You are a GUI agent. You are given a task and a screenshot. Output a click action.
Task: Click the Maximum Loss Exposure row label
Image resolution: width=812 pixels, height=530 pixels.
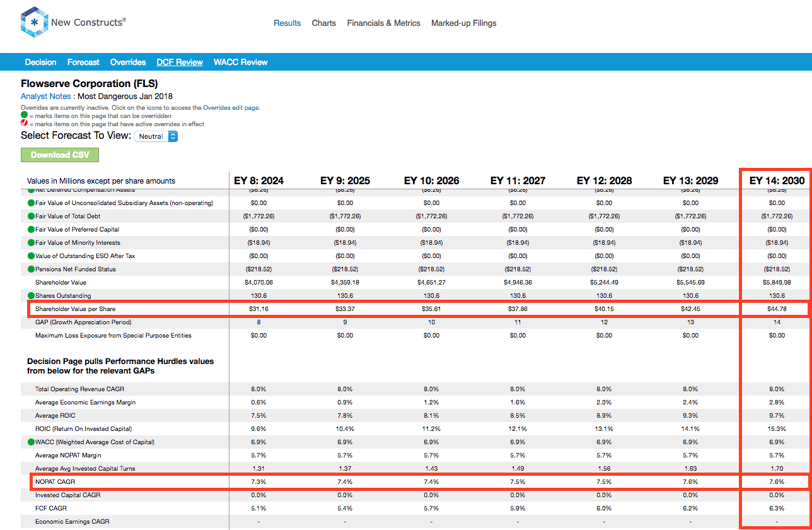(x=113, y=336)
